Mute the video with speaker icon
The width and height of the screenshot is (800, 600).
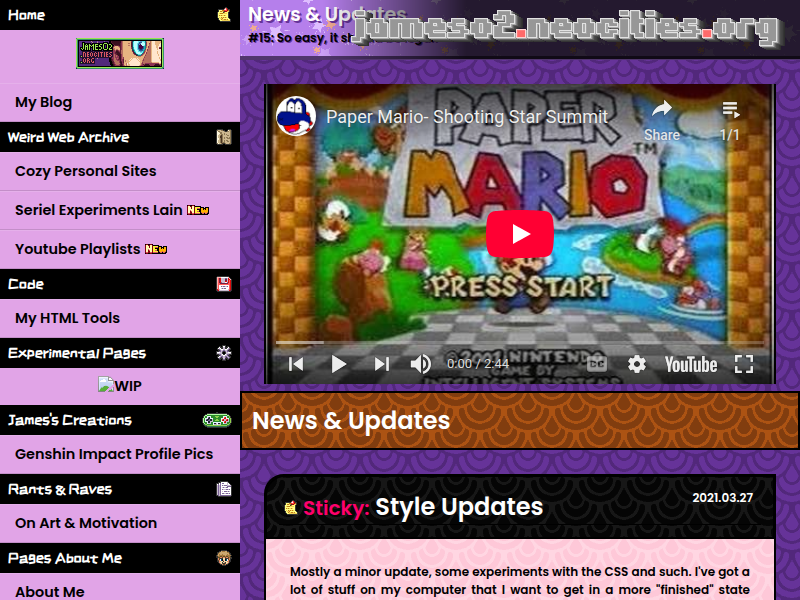(x=421, y=364)
